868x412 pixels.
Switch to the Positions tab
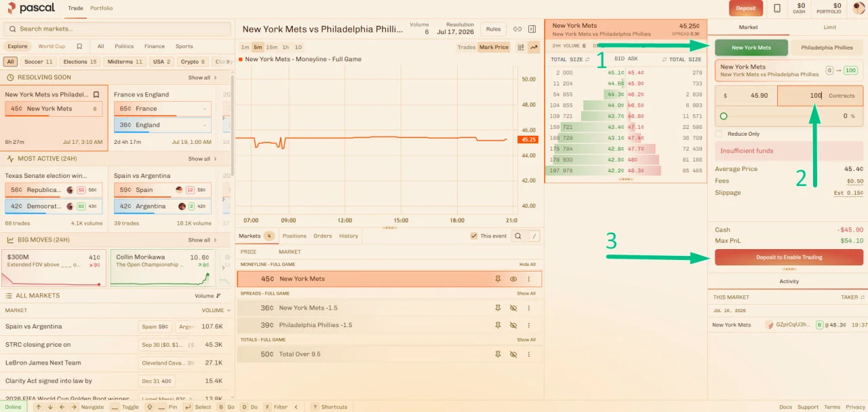pos(294,236)
